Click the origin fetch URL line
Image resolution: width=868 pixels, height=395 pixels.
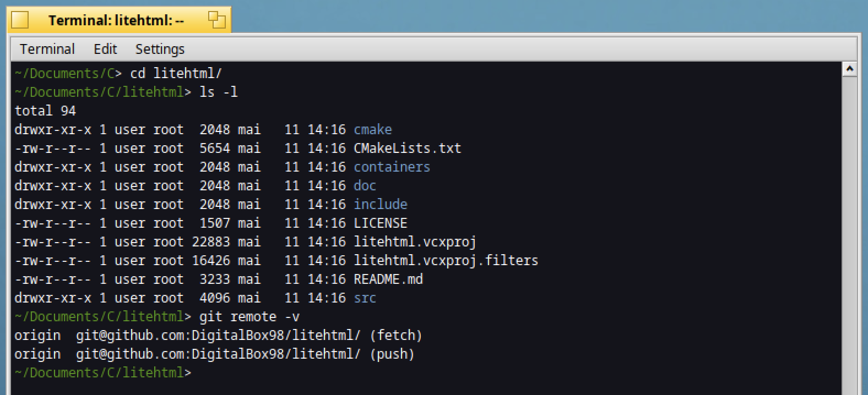click(218, 335)
